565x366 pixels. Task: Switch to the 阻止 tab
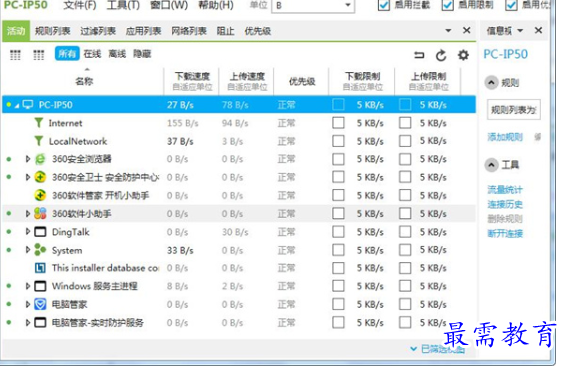pos(226,31)
